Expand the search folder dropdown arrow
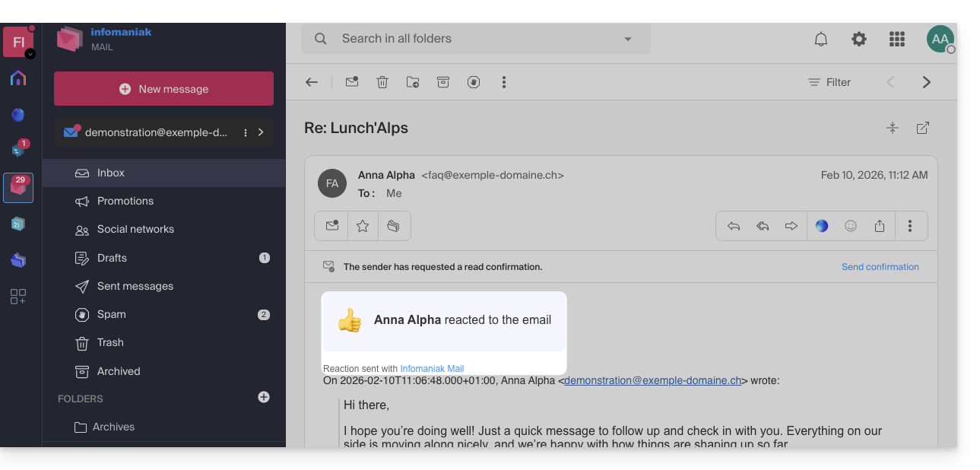 click(628, 40)
